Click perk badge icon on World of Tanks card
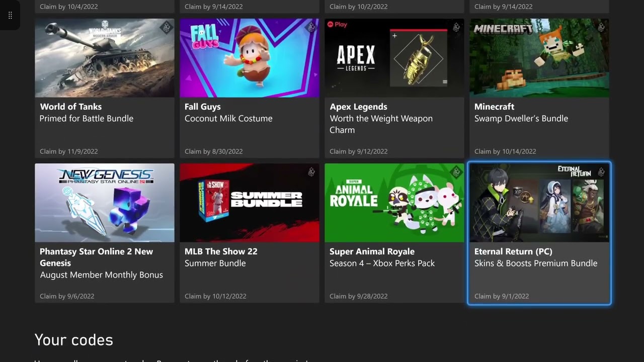The height and width of the screenshot is (362, 644). tap(166, 27)
